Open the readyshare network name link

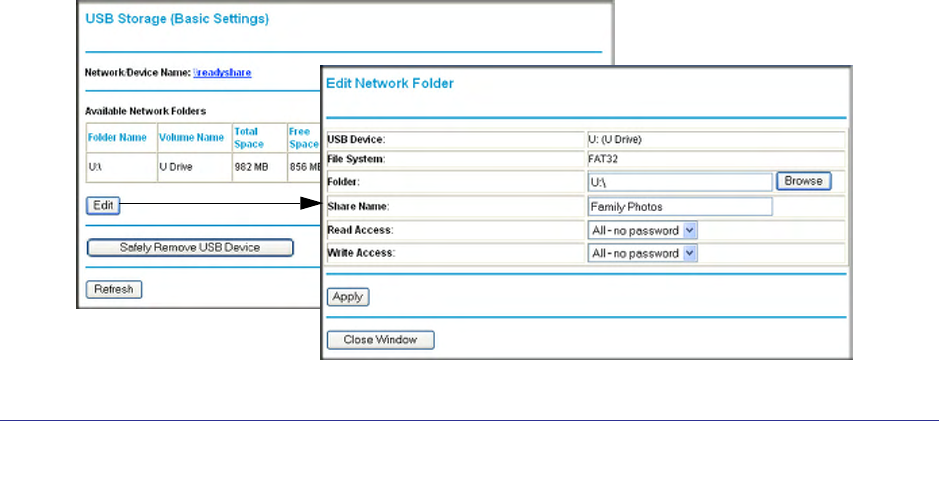[x=222, y=73]
